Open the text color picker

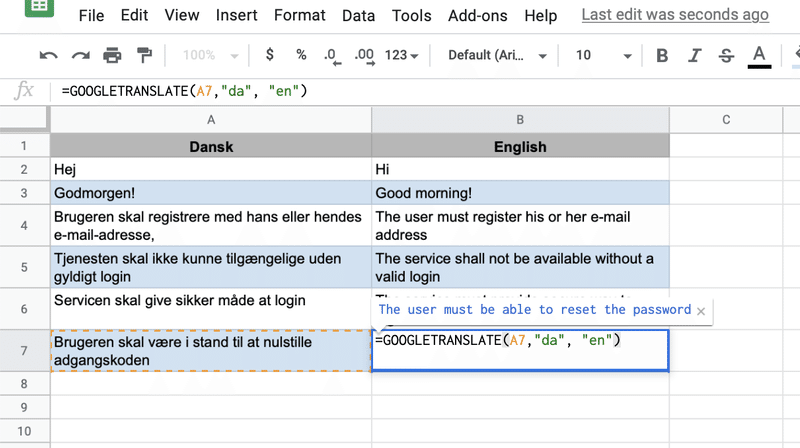point(759,56)
